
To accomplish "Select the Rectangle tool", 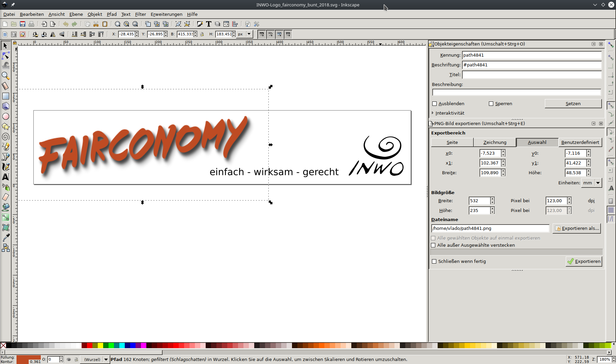I will click(x=6, y=96).
